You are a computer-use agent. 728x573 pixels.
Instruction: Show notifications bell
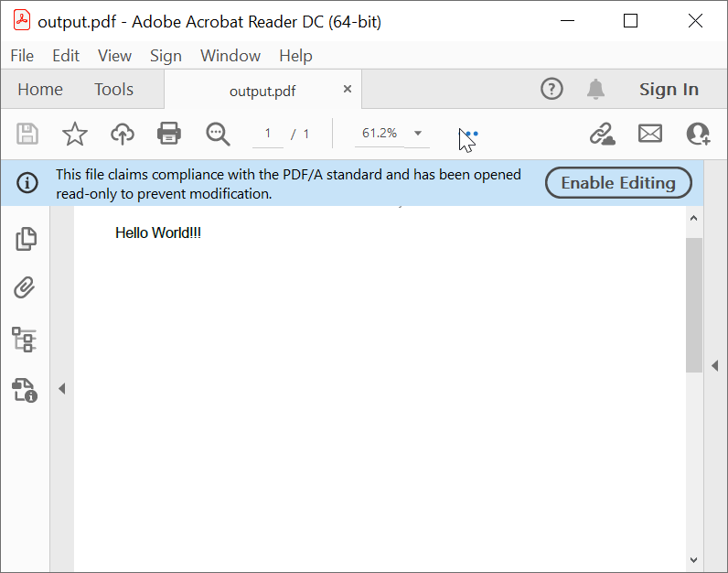595,89
